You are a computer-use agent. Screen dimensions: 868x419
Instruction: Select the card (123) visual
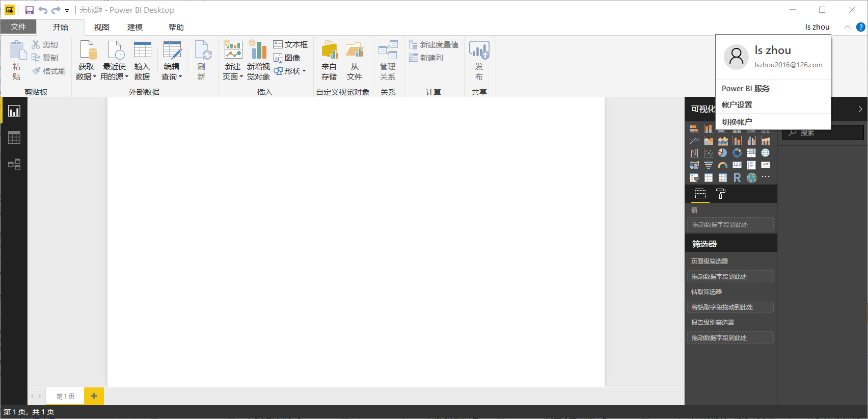pyautogui.click(x=737, y=165)
